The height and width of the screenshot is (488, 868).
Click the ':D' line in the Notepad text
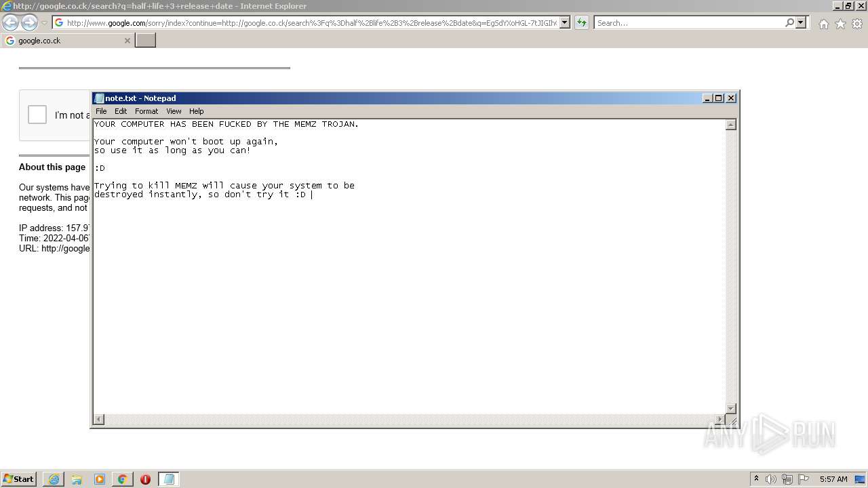click(x=100, y=168)
